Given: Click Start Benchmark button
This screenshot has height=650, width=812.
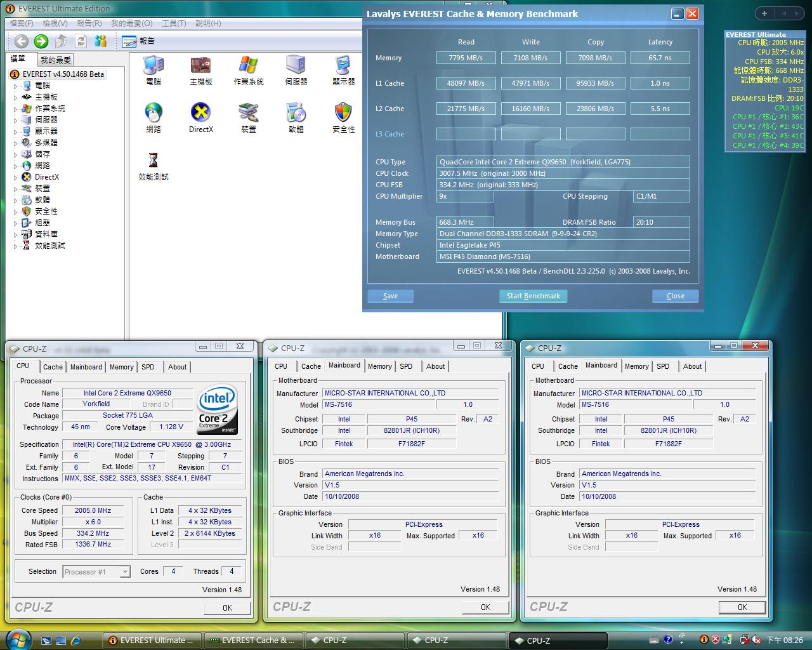Looking at the screenshot, I should (534, 296).
